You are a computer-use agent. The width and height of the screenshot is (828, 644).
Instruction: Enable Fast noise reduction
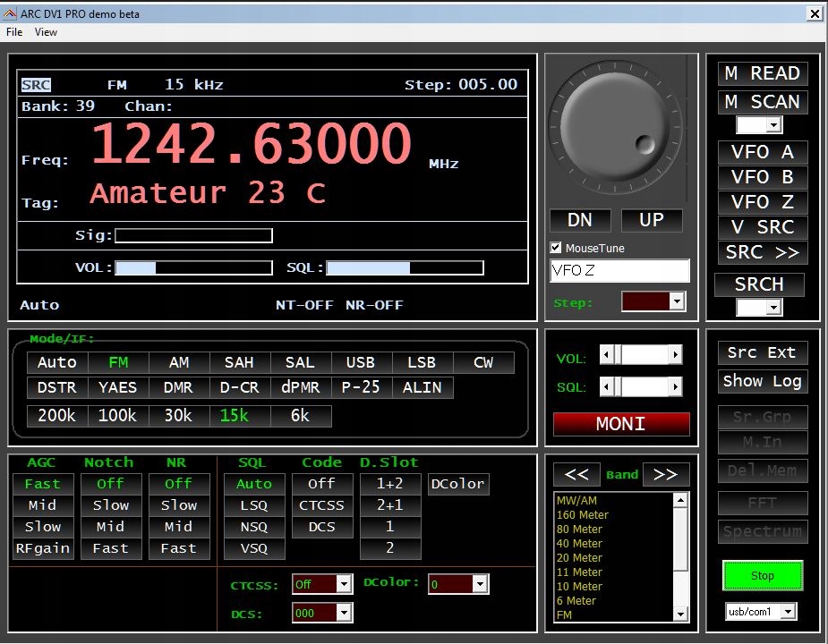click(x=179, y=548)
